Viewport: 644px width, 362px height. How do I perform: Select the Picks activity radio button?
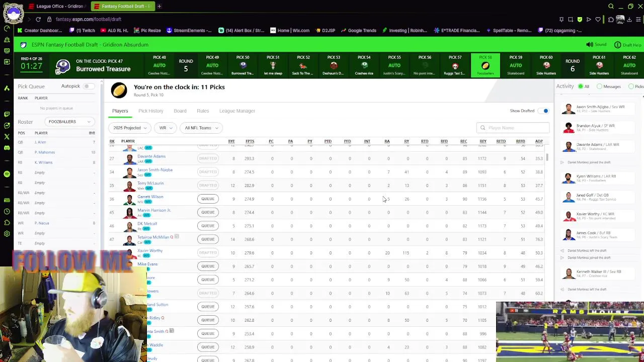click(x=631, y=86)
